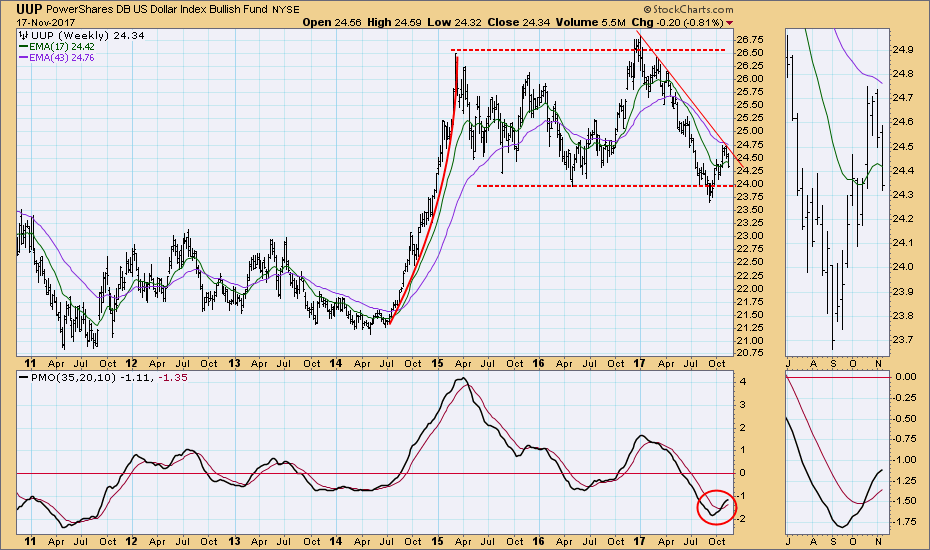Click the PowerShares DB US Dollar Index fund name
930x550 pixels.
pyautogui.click(x=157, y=9)
